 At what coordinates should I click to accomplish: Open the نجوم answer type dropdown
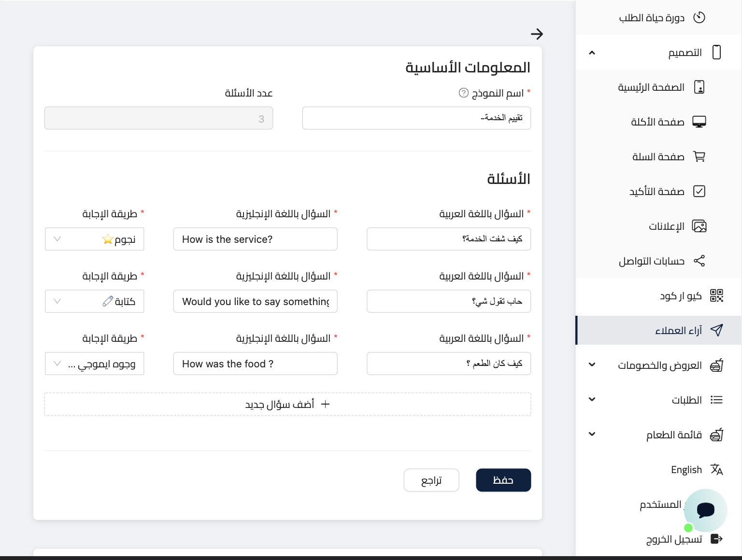click(95, 239)
